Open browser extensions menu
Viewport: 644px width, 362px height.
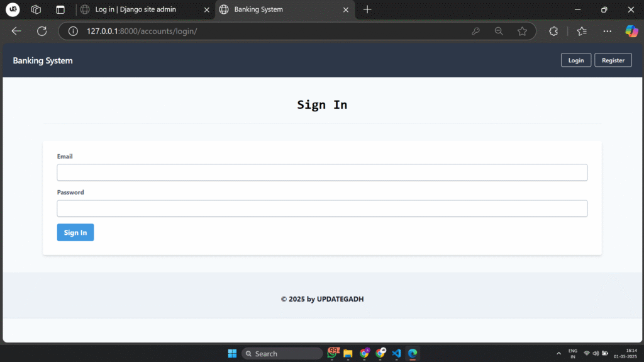pyautogui.click(x=553, y=31)
